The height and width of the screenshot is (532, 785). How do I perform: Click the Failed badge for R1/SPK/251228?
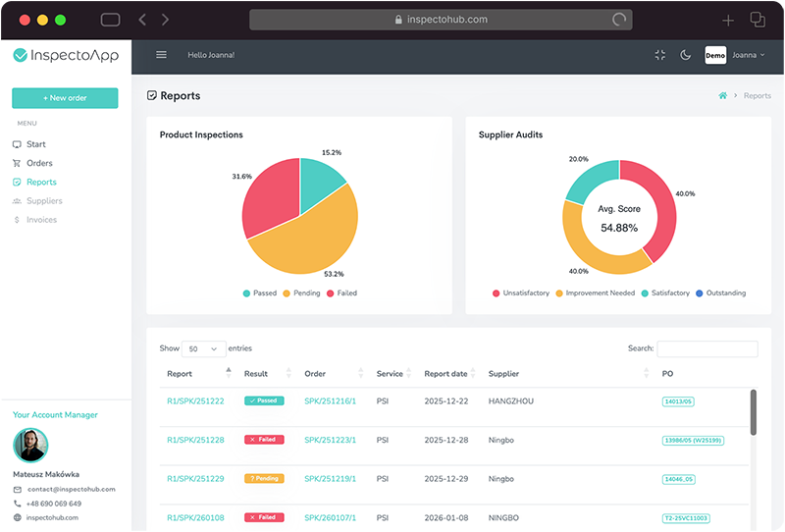pos(264,440)
